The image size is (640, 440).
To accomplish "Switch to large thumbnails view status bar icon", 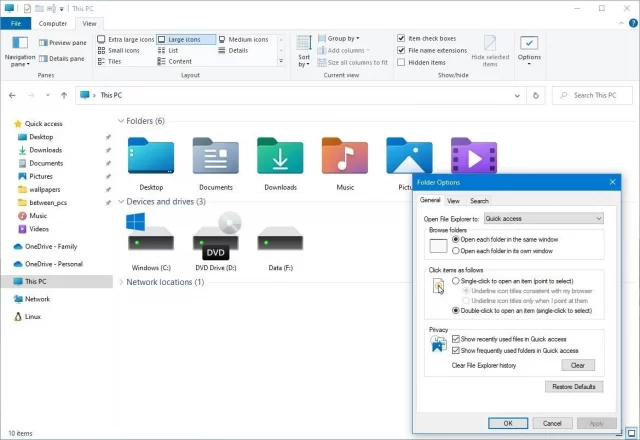I will tap(631, 433).
